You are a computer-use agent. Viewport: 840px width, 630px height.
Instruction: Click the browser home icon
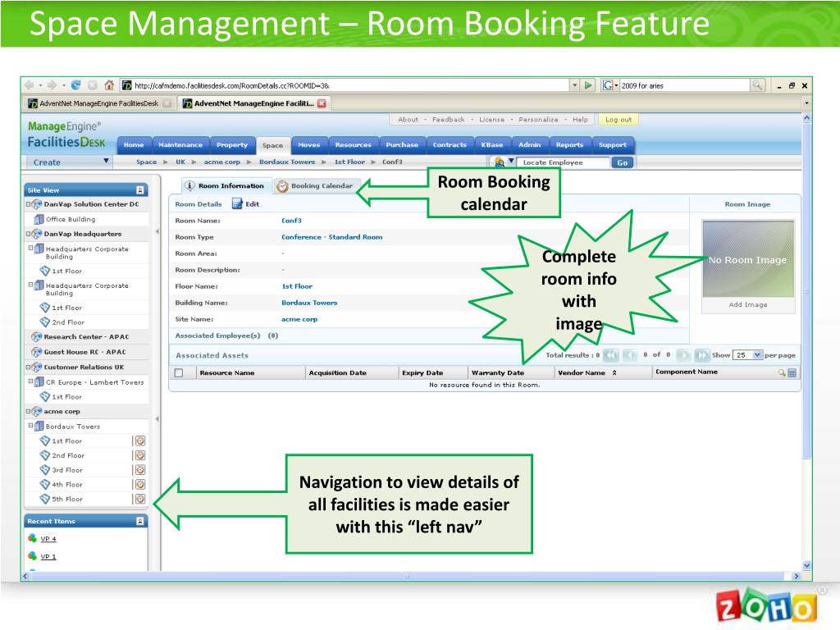click(x=109, y=85)
